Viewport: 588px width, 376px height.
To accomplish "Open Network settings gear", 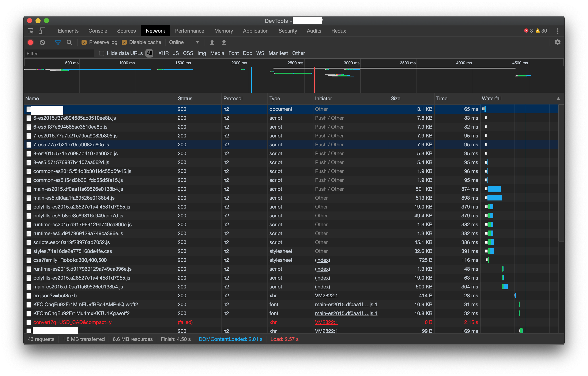I will tap(557, 42).
